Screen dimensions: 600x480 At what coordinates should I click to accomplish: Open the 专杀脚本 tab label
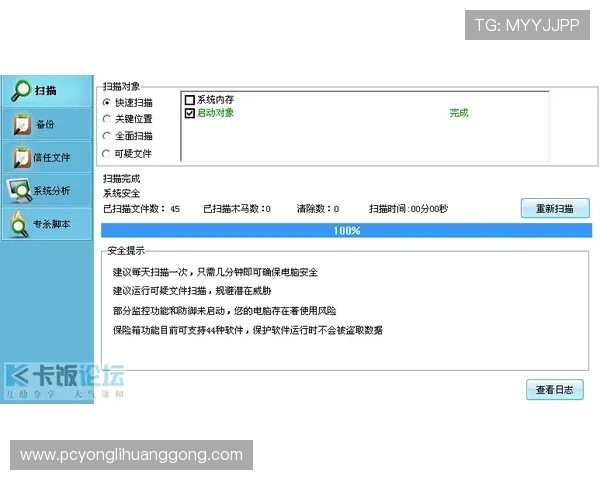[52, 224]
